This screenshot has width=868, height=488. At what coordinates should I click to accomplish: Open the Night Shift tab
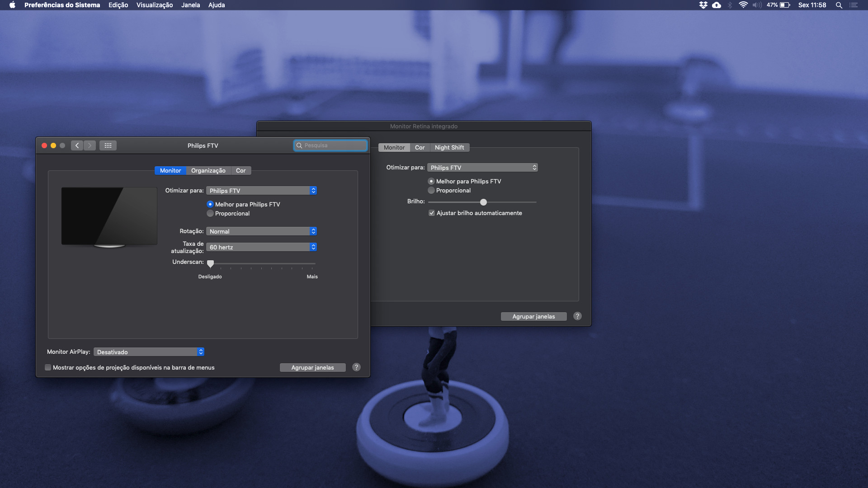click(x=449, y=148)
